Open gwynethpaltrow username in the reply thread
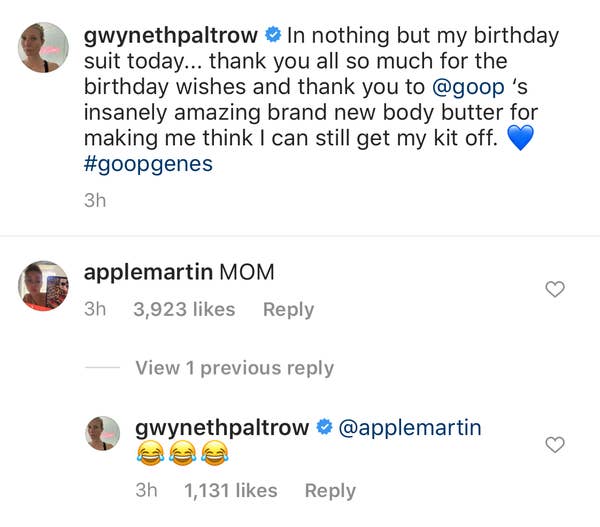Image resolution: width=600 pixels, height=527 pixels. pos(222,428)
